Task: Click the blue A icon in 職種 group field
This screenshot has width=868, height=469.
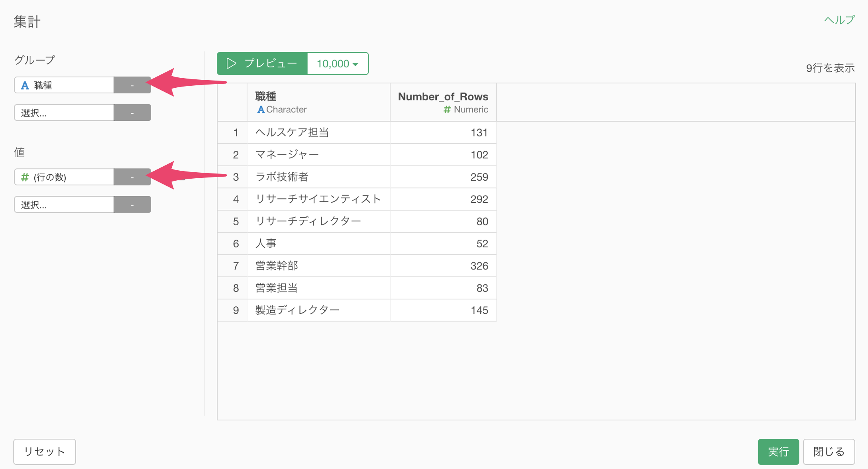Action: [25, 85]
